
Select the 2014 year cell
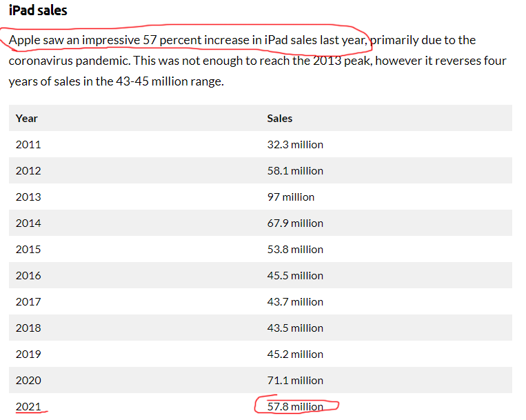pyautogui.click(x=28, y=223)
